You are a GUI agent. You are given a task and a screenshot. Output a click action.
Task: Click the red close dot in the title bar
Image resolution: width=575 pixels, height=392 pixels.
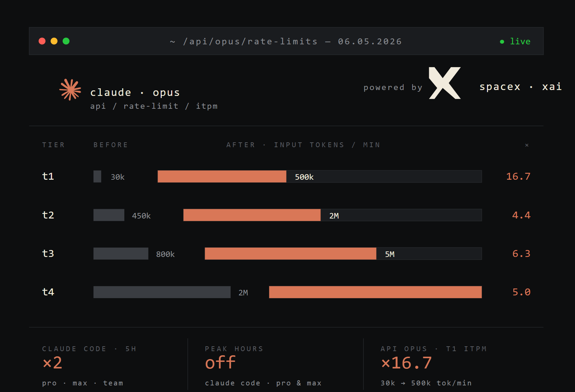[x=42, y=41]
